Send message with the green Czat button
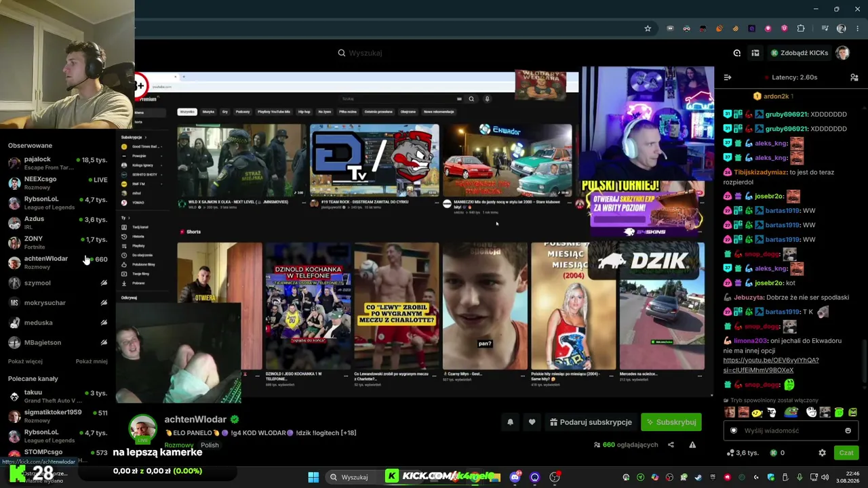Image resolution: width=868 pixels, height=488 pixels. coord(846,453)
